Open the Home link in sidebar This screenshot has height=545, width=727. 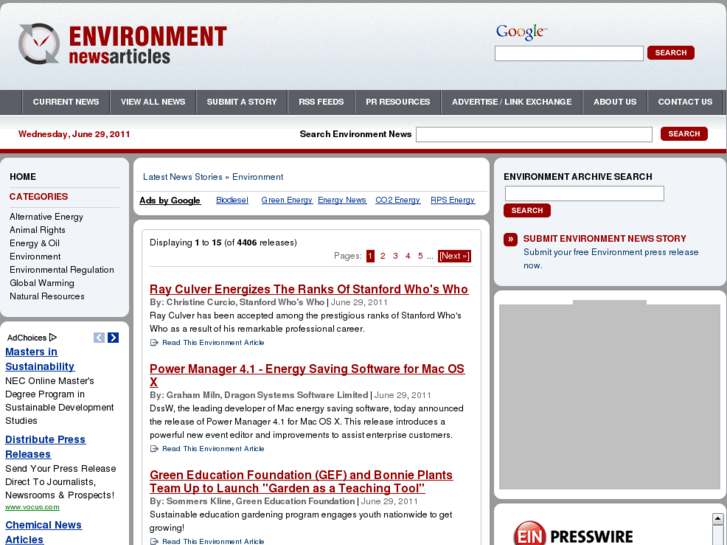pyautogui.click(x=23, y=177)
